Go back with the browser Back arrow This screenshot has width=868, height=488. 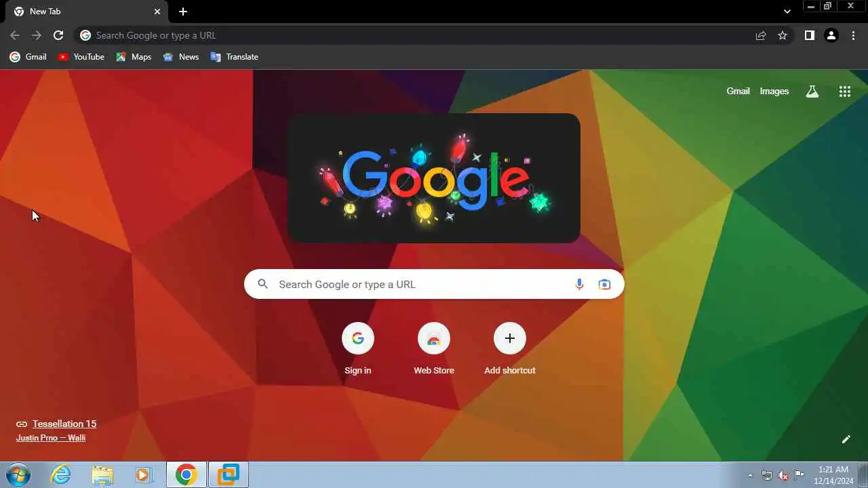pyautogui.click(x=15, y=35)
